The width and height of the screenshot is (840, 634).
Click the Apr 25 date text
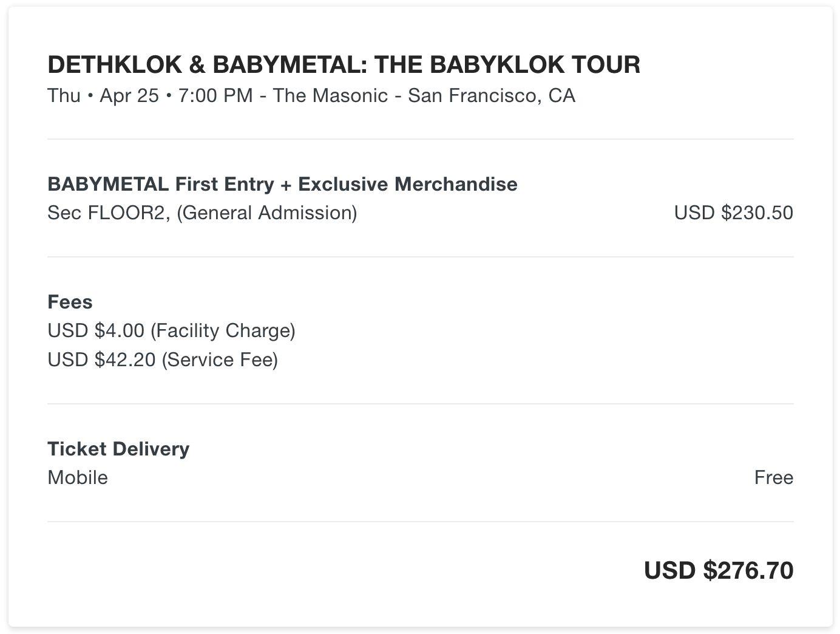tap(129, 95)
